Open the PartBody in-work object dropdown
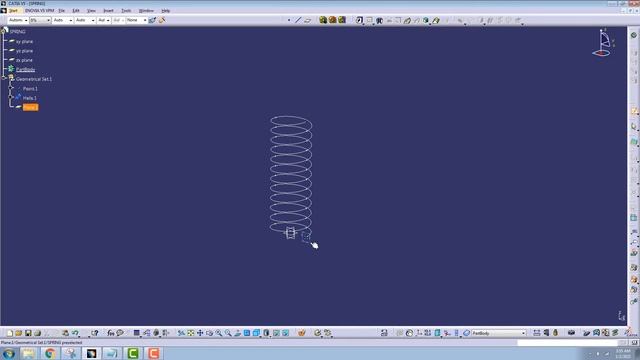The height and width of the screenshot is (360, 640). pyautogui.click(x=499, y=333)
